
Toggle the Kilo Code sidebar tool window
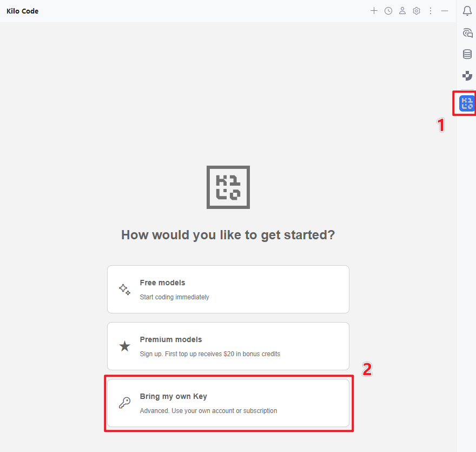466,103
